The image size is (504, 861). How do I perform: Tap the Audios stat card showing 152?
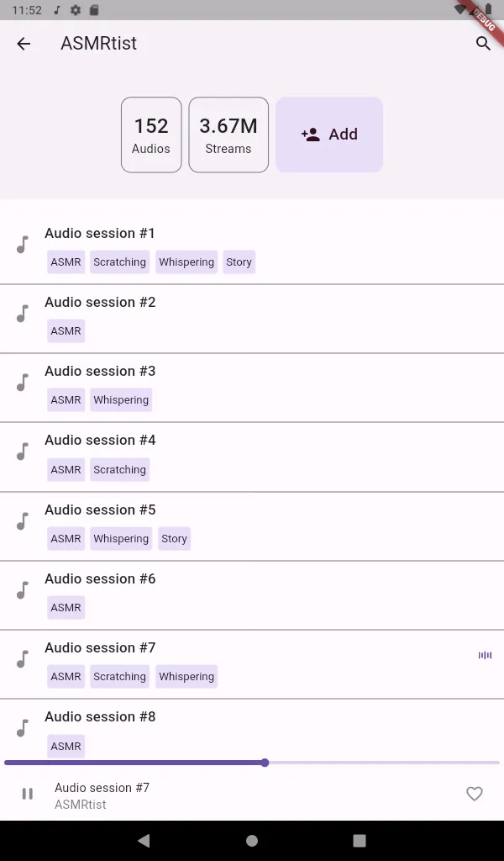point(151,135)
